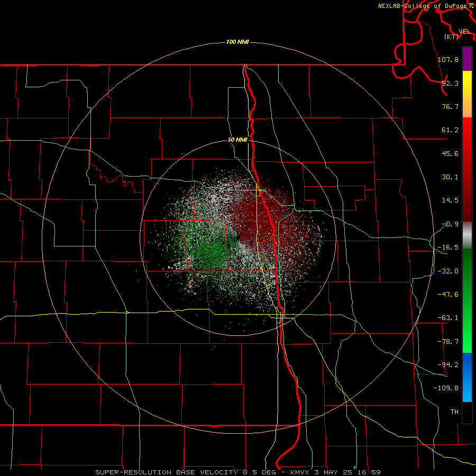Click the 14.5 value on velocity scale
This screenshot has height=476, width=476.
tap(450, 200)
